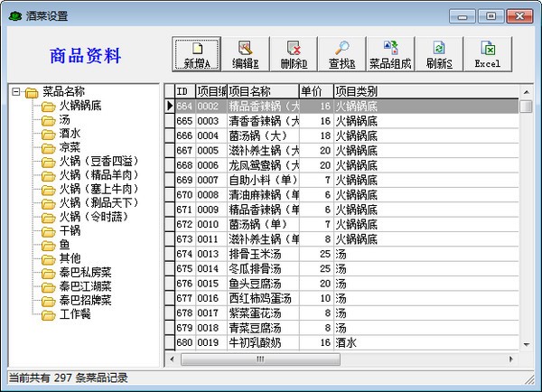
Task: Select the 鱼头豆腐汤 row
Action: [x=347, y=284]
